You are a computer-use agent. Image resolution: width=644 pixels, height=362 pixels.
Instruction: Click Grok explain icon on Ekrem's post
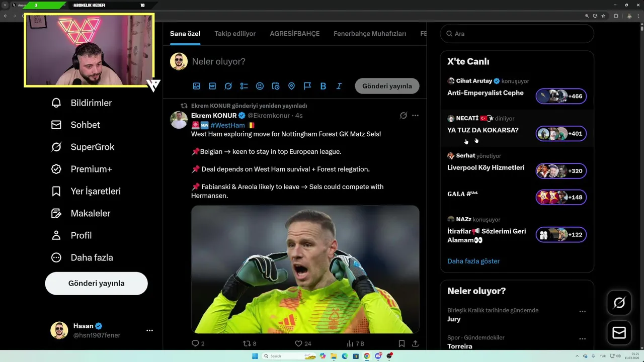[x=404, y=116]
